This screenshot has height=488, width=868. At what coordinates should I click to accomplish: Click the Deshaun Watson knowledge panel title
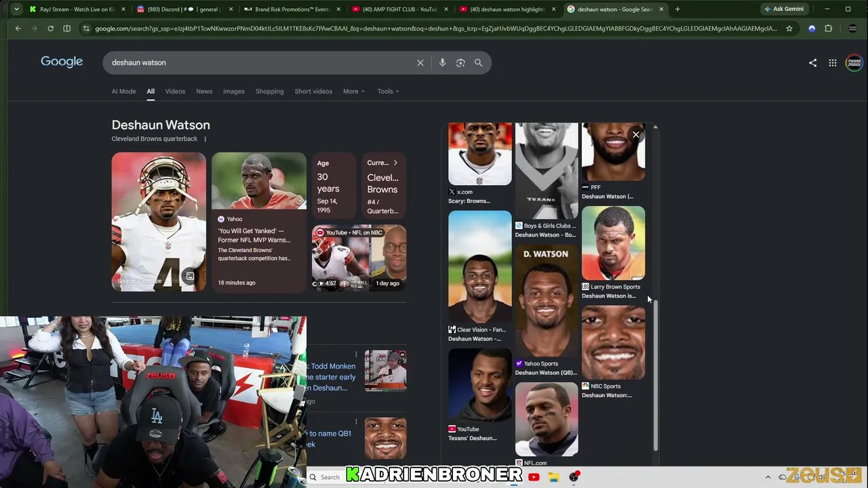(161, 125)
